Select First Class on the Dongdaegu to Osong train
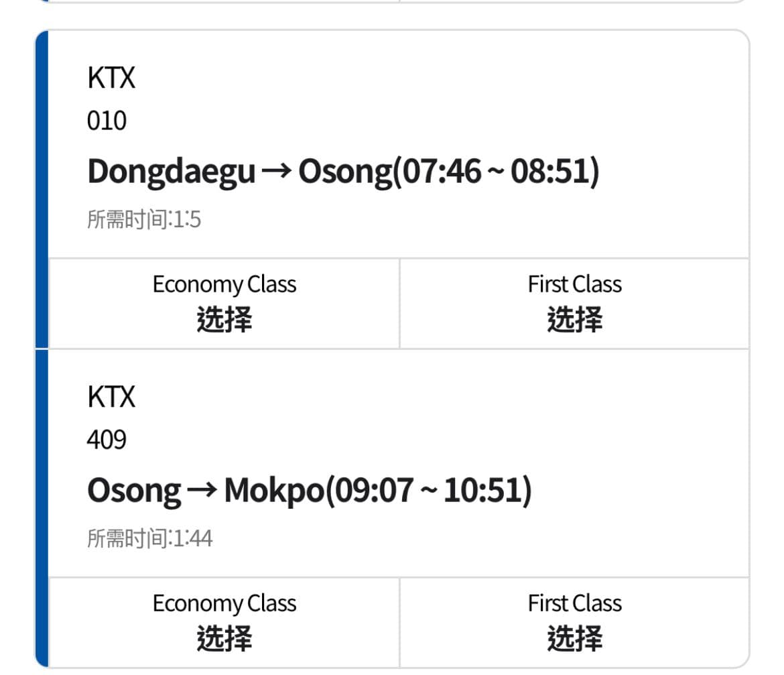This screenshot has width=784, height=675. [575, 302]
